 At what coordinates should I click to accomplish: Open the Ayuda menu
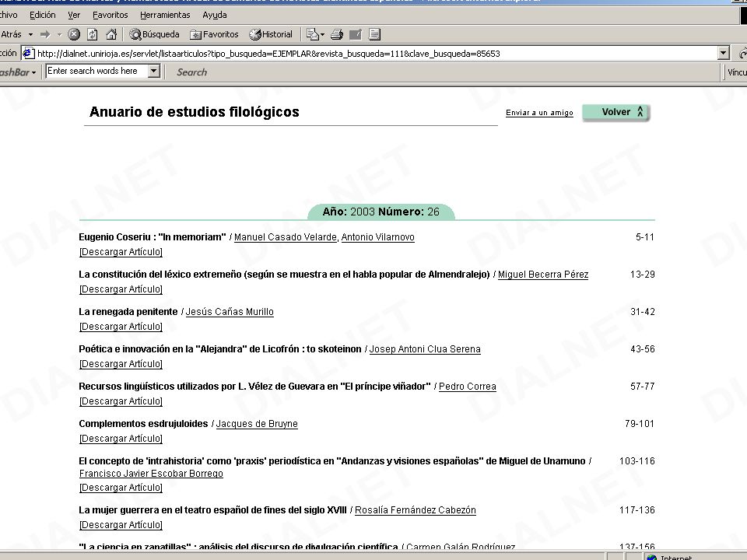(x=215, y=16)
